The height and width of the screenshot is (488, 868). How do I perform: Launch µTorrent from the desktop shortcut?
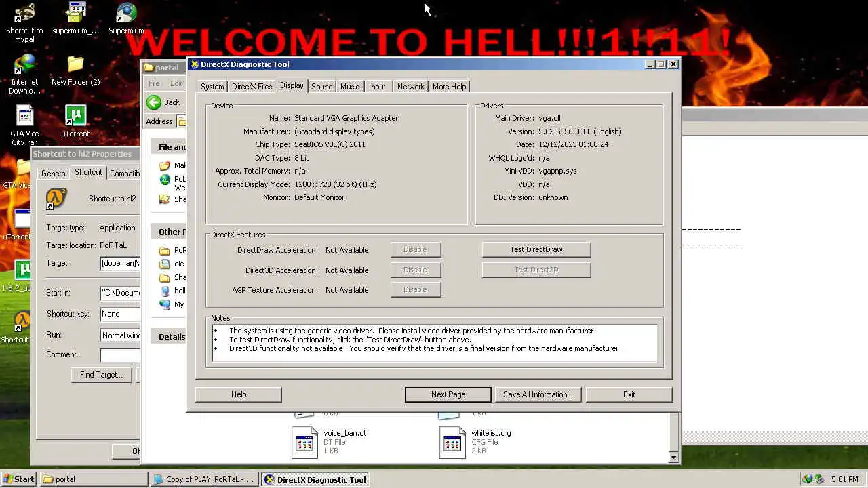pyautogui.click(x=75, y=122)
